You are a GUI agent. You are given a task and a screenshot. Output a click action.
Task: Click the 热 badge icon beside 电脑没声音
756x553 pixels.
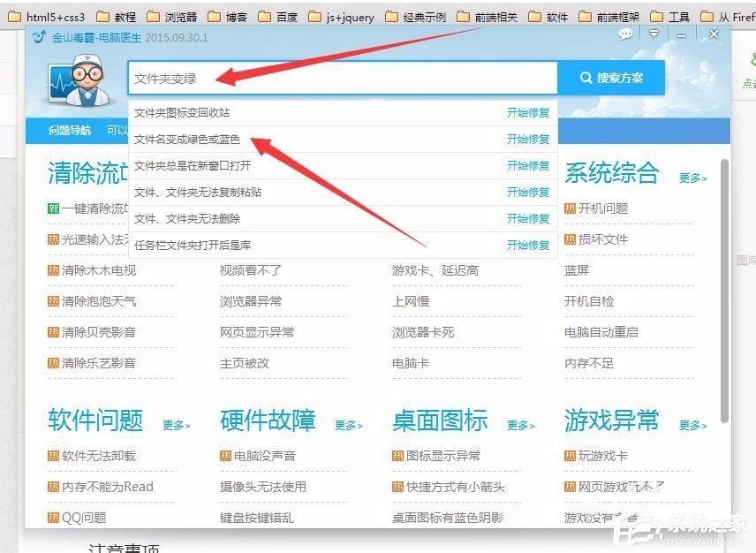225,456
